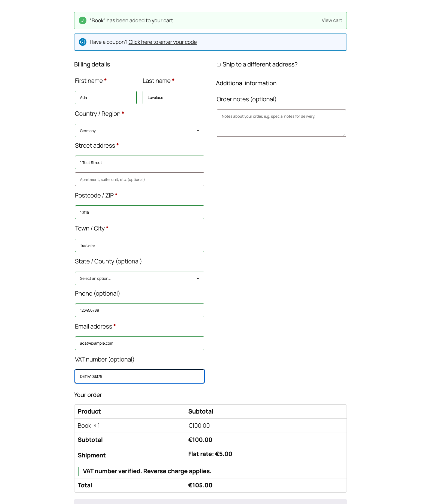Click the 'VAT number verified' message
The width and height of the screenshot is (421, 504).
147,471
